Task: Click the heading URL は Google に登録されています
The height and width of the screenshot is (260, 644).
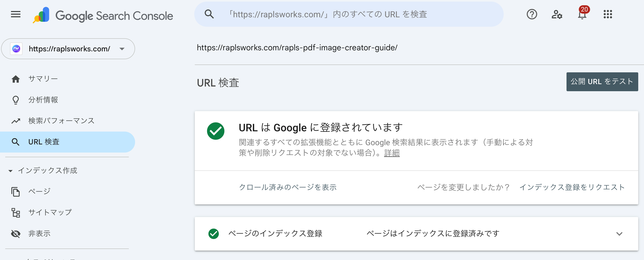Action: 321,128
